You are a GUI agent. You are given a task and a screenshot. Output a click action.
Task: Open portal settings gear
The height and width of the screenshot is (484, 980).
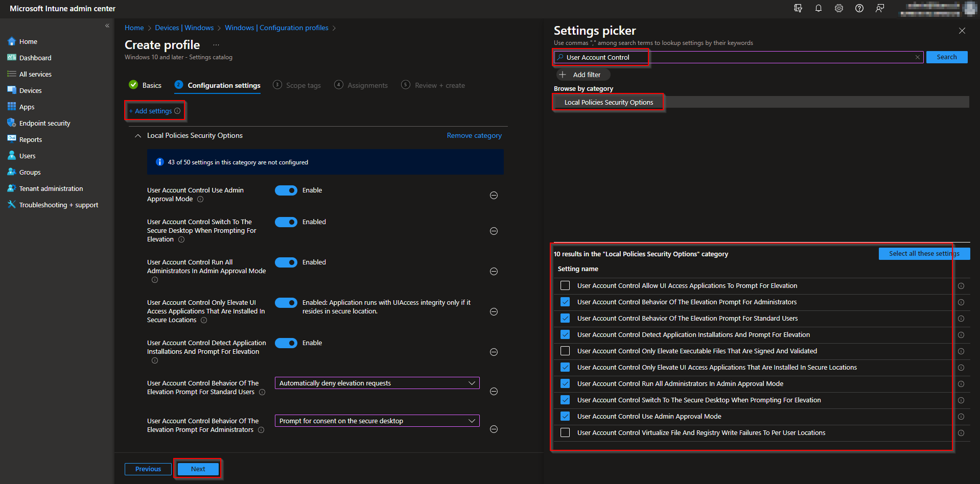838,8
